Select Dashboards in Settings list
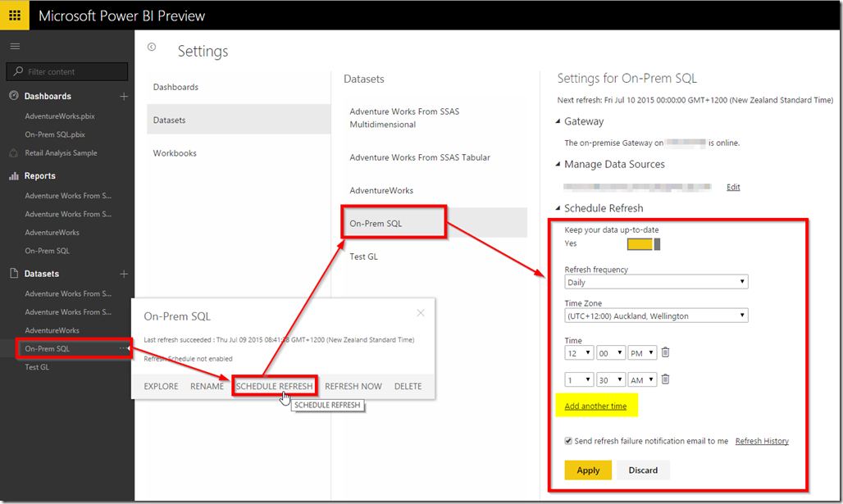 click(238, 87)
